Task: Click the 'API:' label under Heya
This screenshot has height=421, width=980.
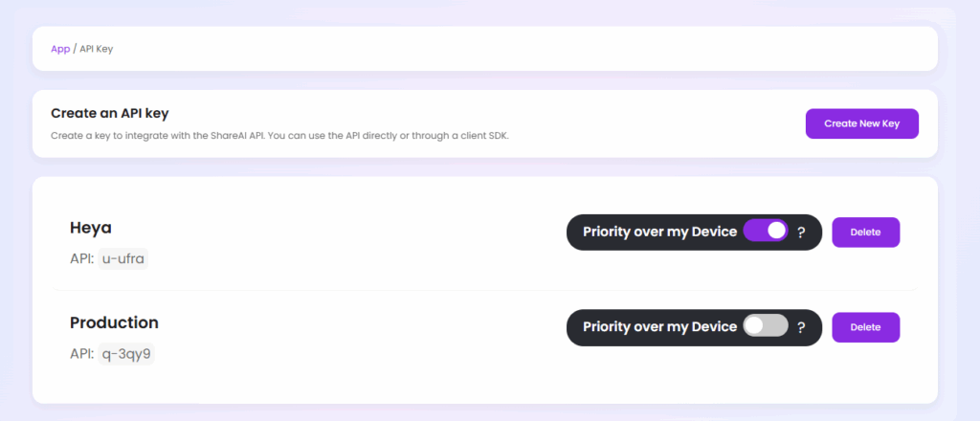Action: [x=81, y=258]
